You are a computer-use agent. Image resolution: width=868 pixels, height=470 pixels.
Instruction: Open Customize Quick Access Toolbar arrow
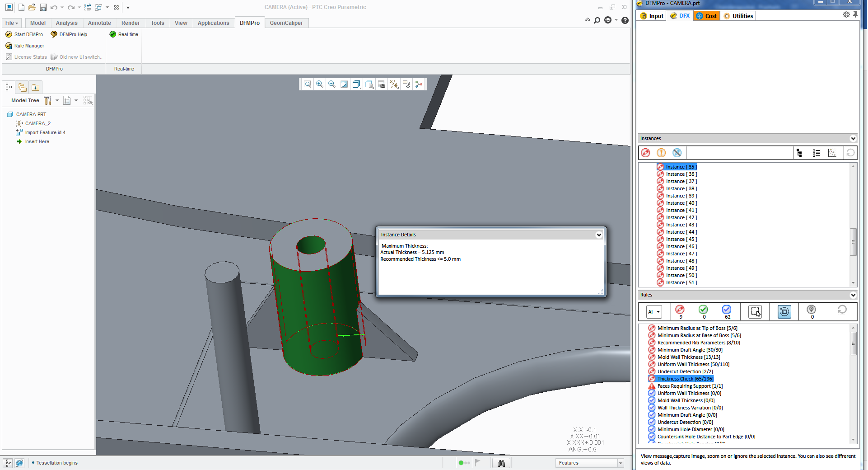tap(128, 7)
